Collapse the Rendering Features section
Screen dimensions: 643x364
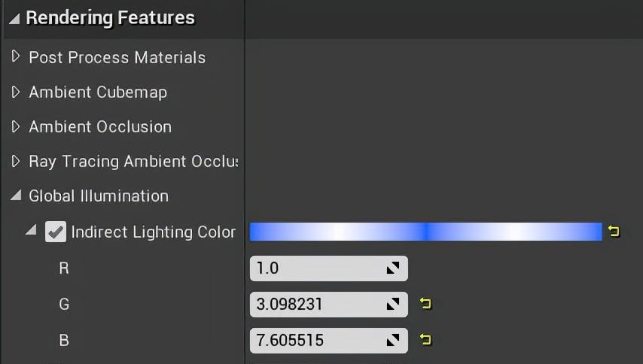pyautogui.click(x=14, y=19)
